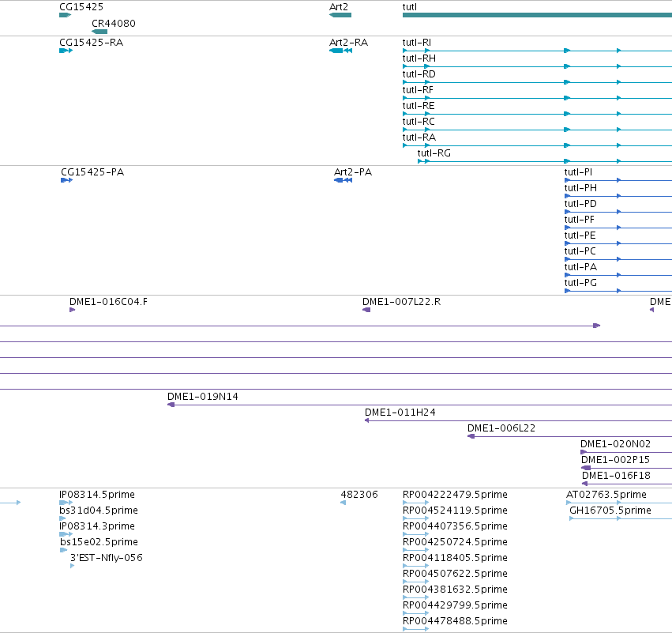Click RP004478488.5prime EST label

[x=455, y=622]
